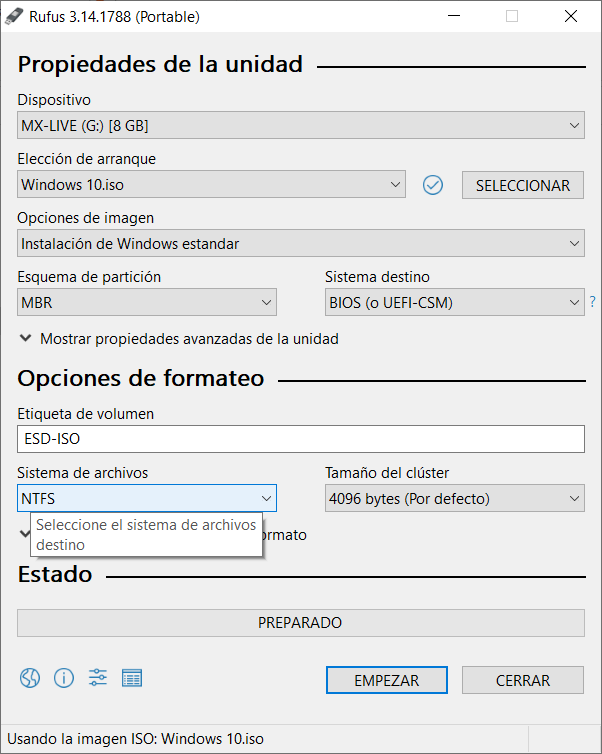
Task: Click the Etiqueta de volumen field
Action: click(x=301, y=439)
